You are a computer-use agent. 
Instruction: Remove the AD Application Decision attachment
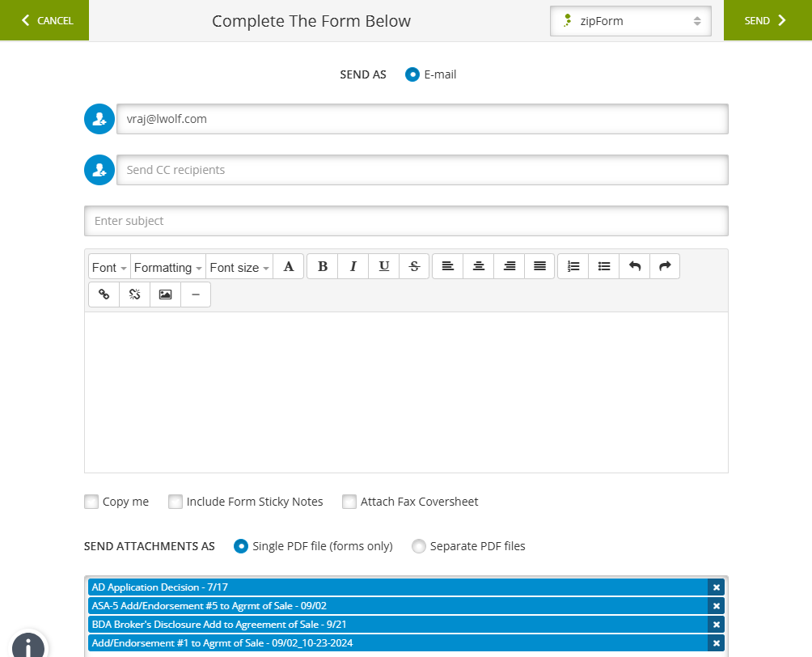click(717, 587)
